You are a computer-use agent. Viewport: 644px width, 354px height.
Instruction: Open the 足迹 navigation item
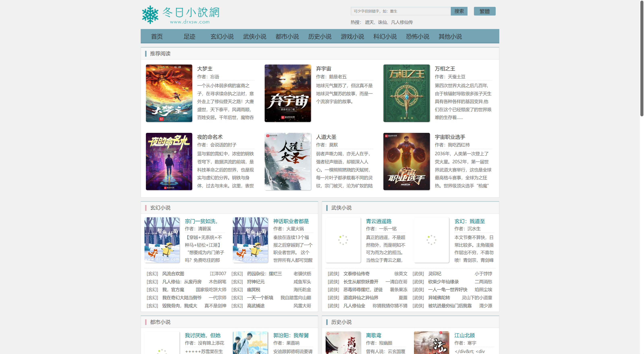[x=189, y=36]
